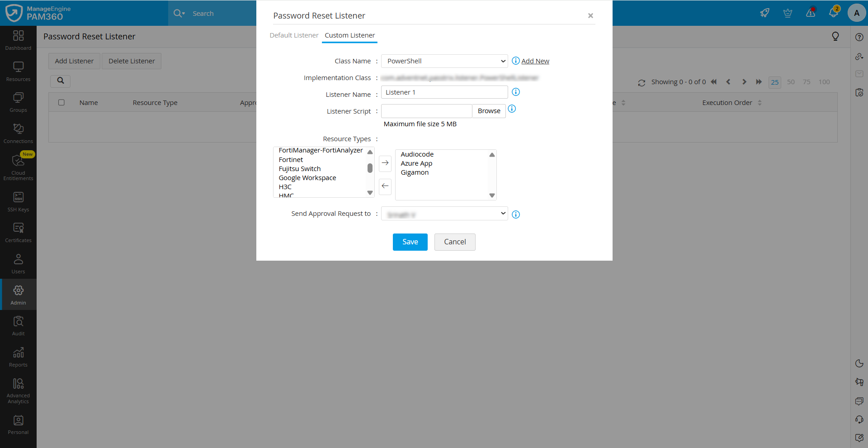
Task: Set page size to 75
Action: 807,82
